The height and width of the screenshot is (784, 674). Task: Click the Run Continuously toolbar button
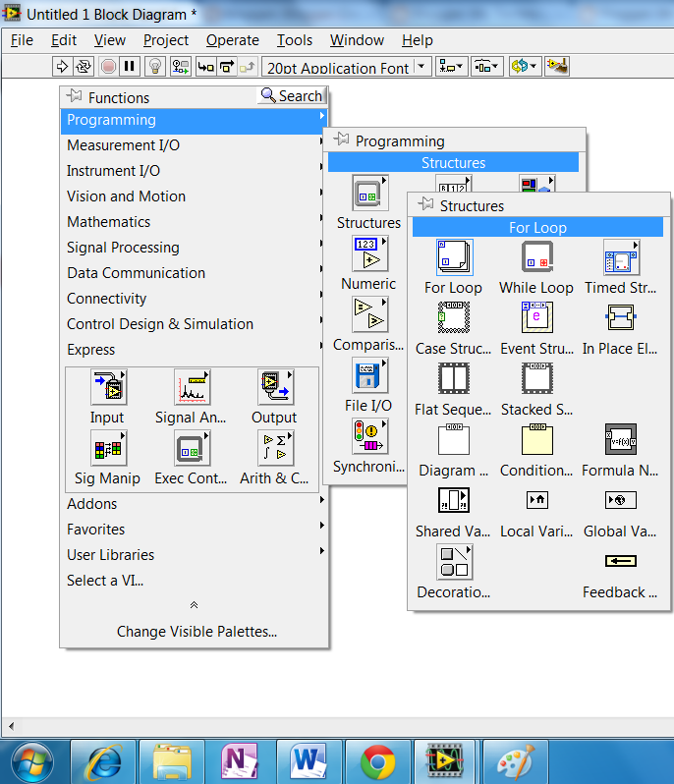click(84, 67)
